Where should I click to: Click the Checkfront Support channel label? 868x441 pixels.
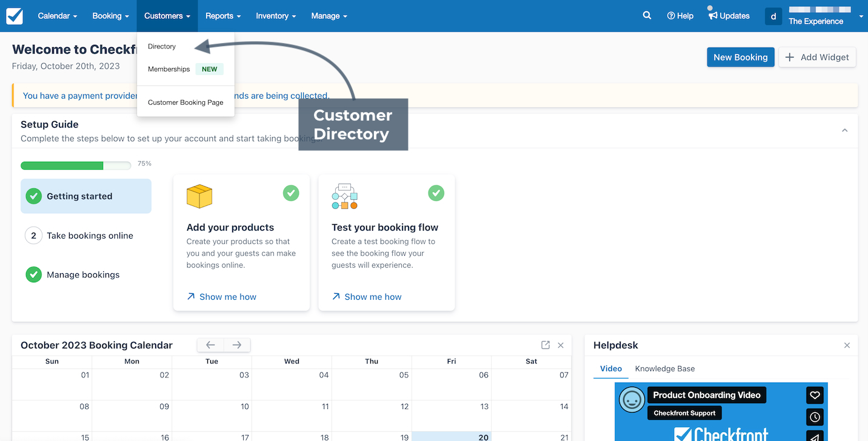684,413
